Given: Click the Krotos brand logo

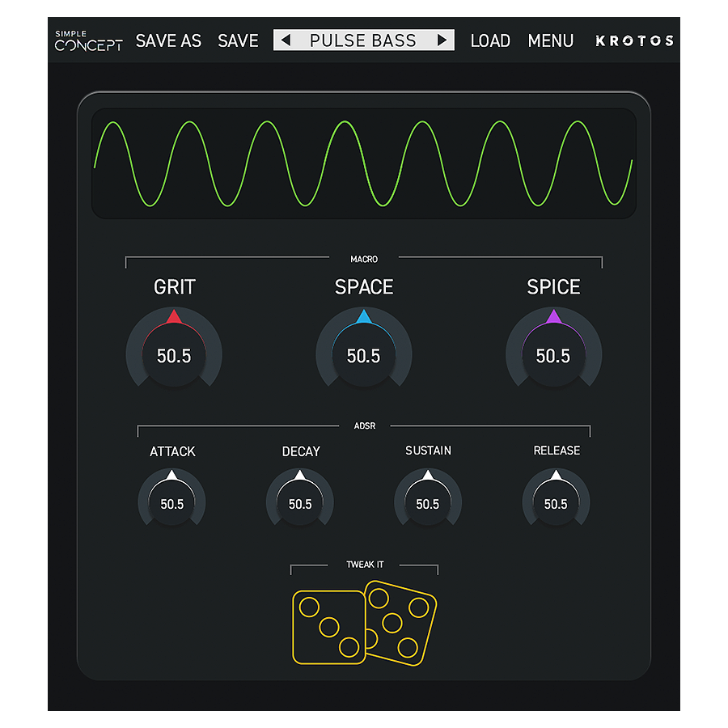Looking at the screenshot, I should pos(634,41).
